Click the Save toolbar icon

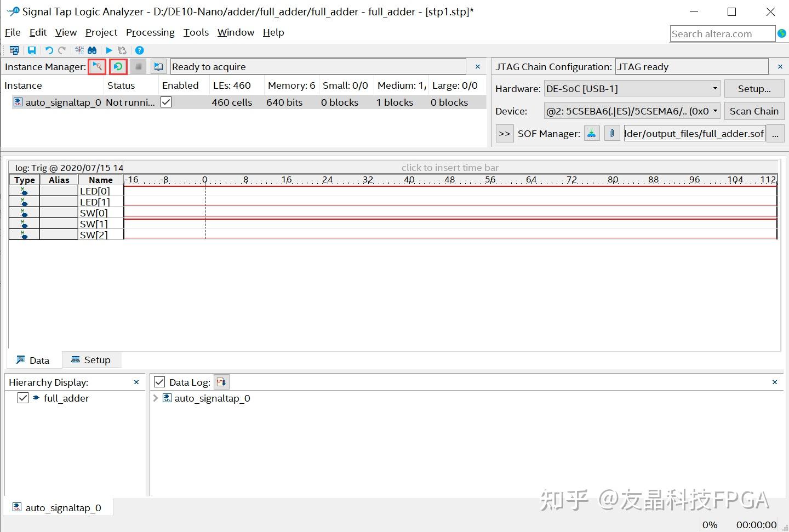click(x=32, y=50)
